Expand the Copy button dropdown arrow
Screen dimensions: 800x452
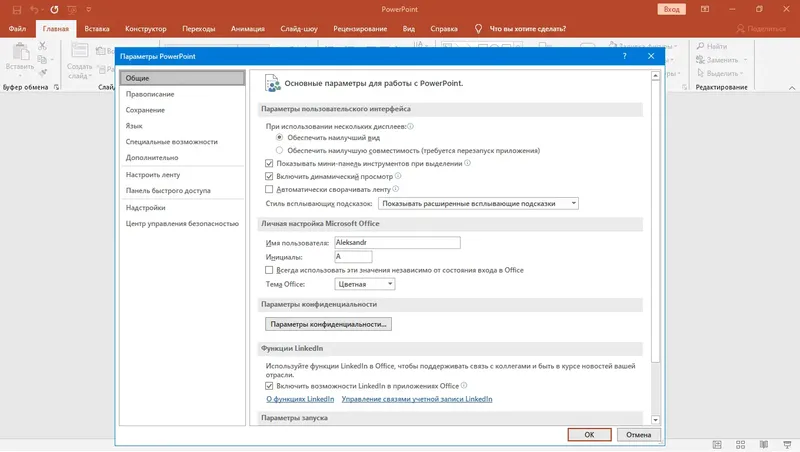(x=52, y=60)
